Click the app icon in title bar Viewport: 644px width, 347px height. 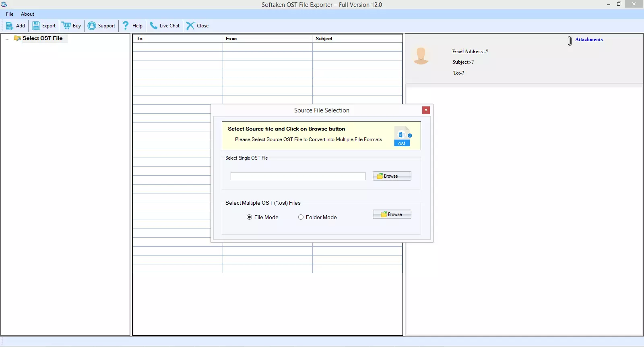(x=4, y=4)
